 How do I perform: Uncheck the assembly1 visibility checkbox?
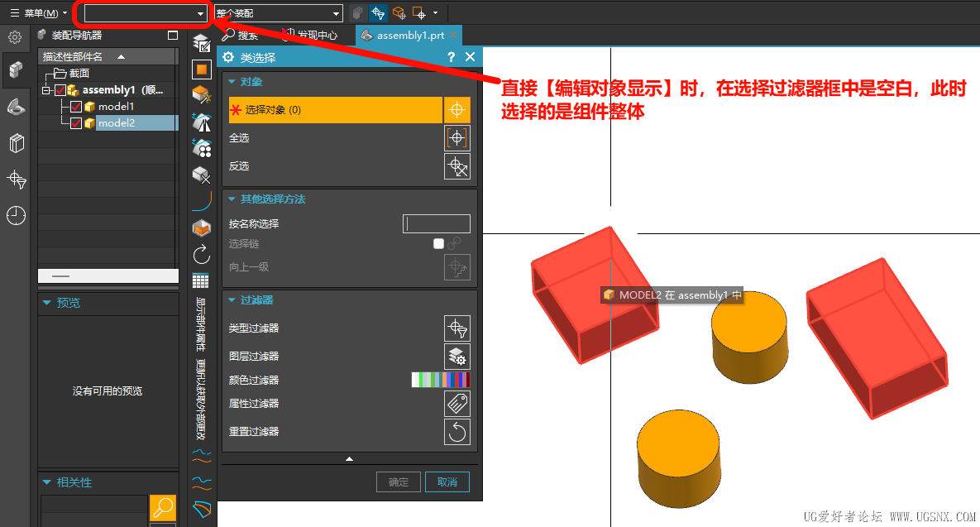point(60,90)
